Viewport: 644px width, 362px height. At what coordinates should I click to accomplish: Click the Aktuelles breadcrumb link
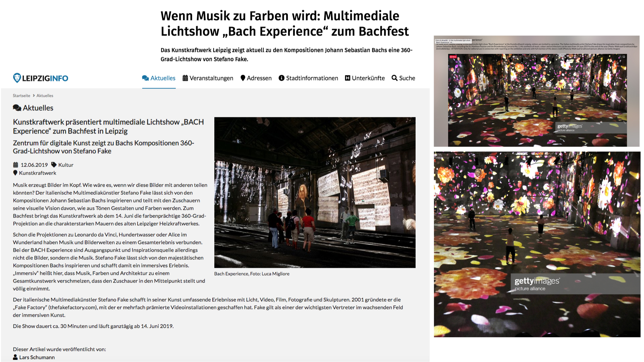click(x=45, y=96)
